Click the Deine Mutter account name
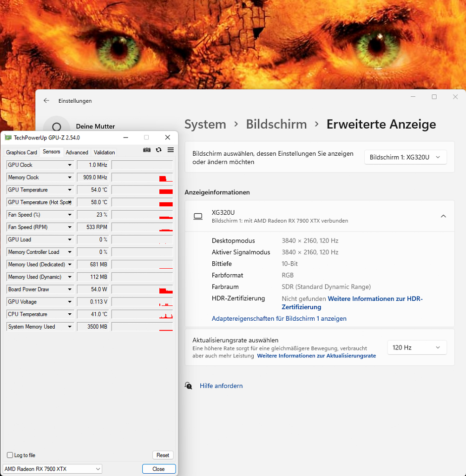This screenshot has width=466, height=476. coord(95,126)
